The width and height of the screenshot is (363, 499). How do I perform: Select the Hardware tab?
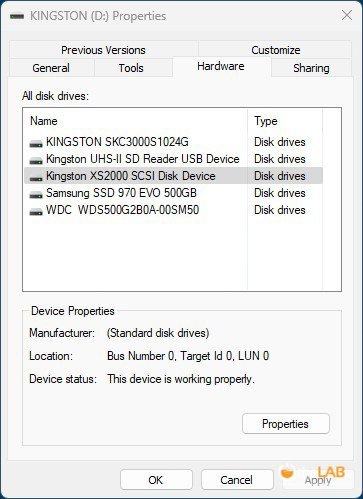[221, 66]
